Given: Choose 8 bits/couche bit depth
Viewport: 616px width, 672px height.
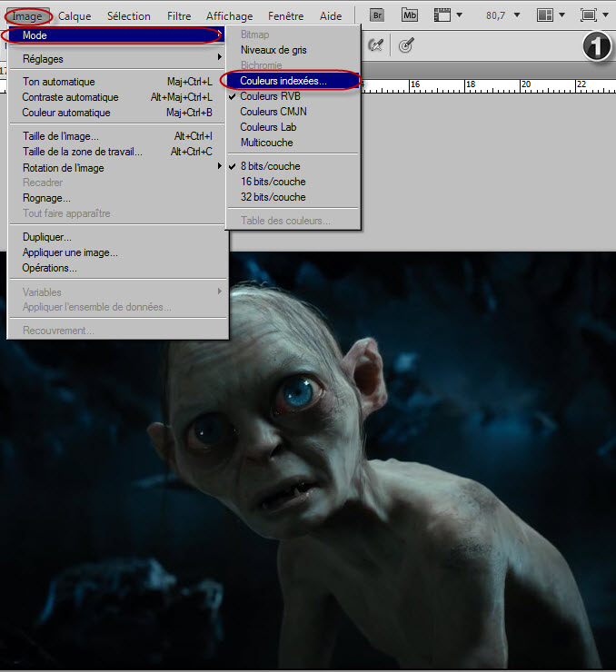Looking at the screenshot, I should (x=270, y=166).
